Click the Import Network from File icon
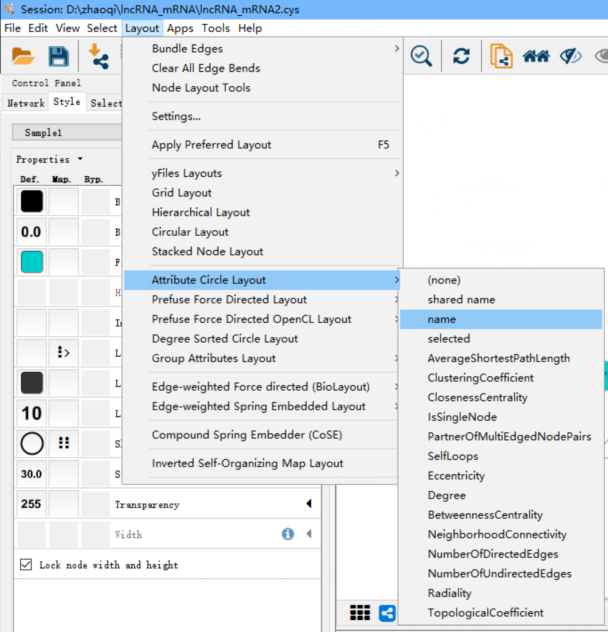Viewport: 608px width, 632px height. [x=99, y=57]
